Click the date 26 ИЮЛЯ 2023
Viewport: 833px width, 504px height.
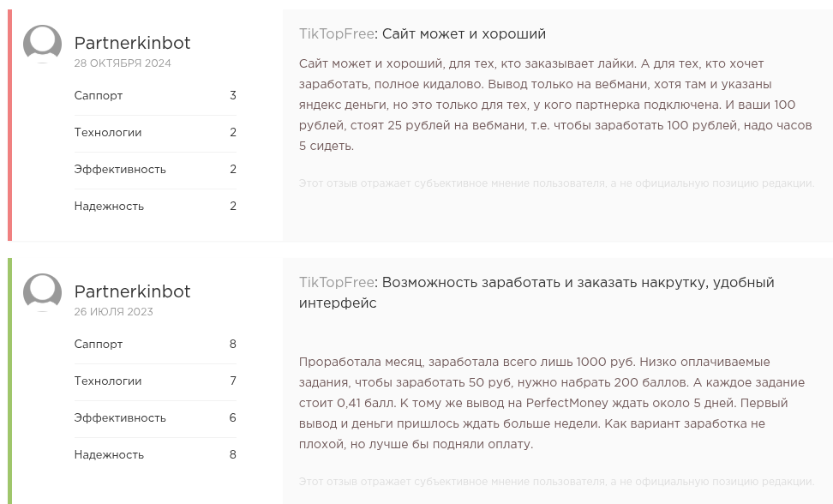pos(114,312)
